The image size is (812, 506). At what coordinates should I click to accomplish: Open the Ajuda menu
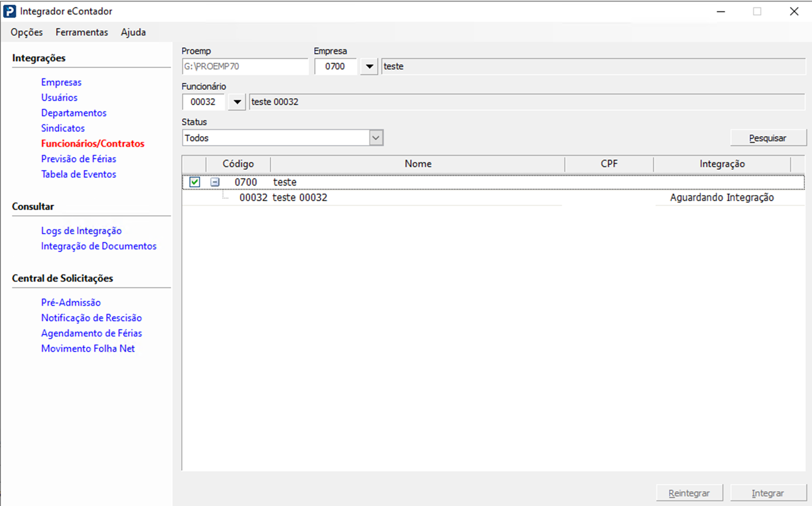(x=133, y=32)
